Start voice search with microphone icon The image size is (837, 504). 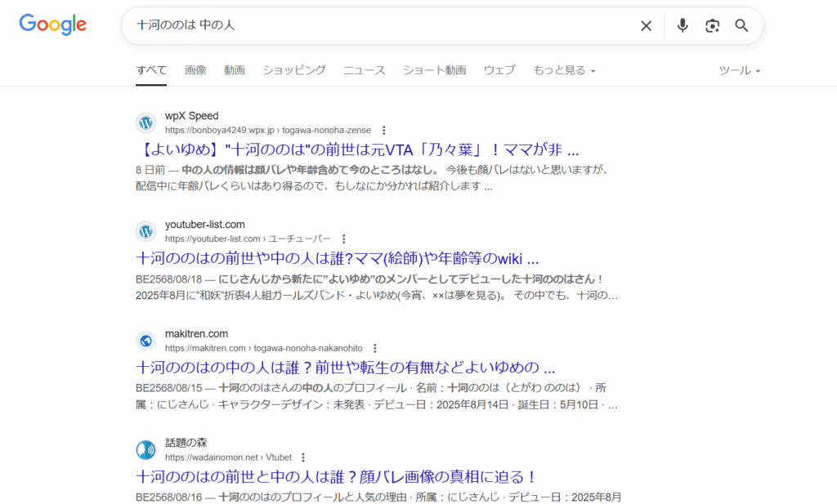(x=683, y=25)
